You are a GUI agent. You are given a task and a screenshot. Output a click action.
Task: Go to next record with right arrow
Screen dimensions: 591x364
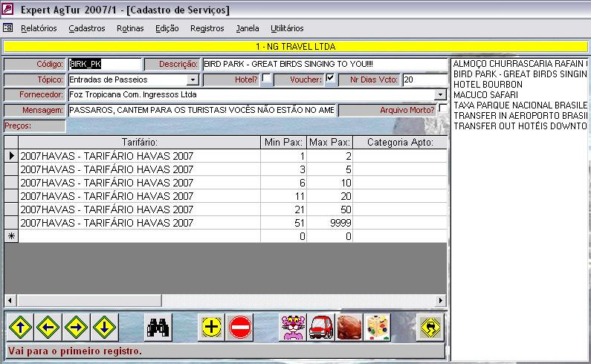[x=77, y=326]
